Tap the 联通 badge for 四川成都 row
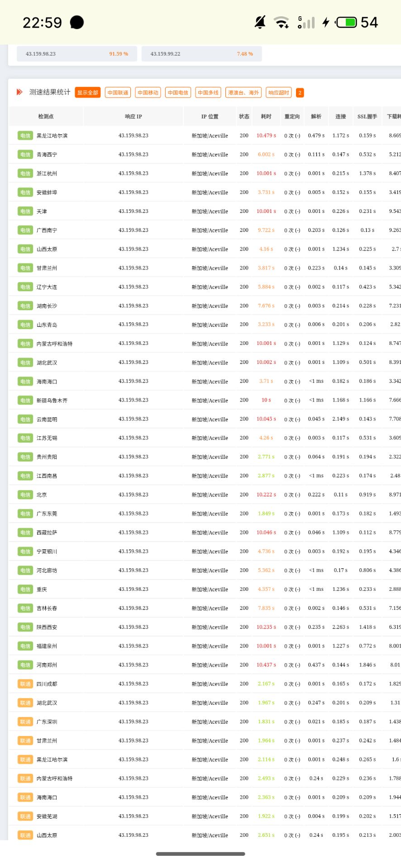The width and height of the screenshot is (401, 868). coord(25,684)
